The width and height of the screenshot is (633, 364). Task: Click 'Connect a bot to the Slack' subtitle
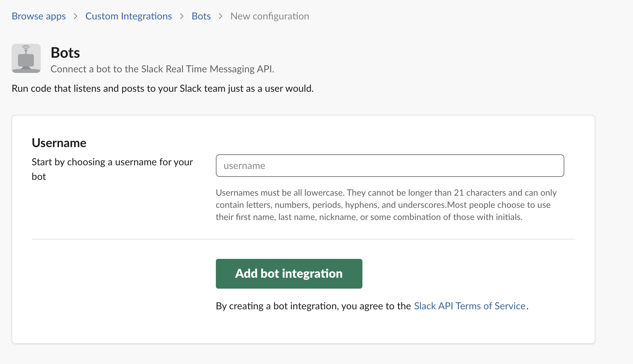[162, 69]
